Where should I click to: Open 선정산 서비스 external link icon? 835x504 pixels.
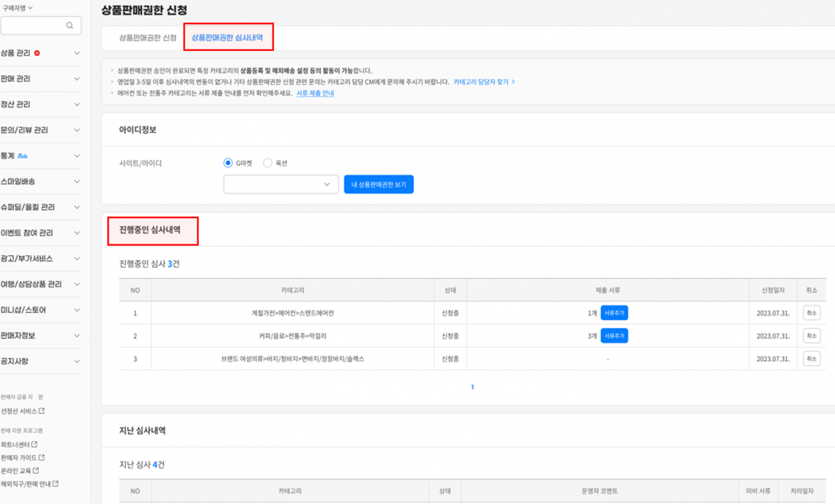(42, 411)
